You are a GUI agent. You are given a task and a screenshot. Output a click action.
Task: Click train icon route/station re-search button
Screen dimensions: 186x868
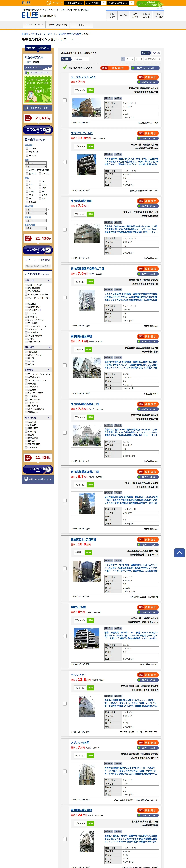coord(38,479)
